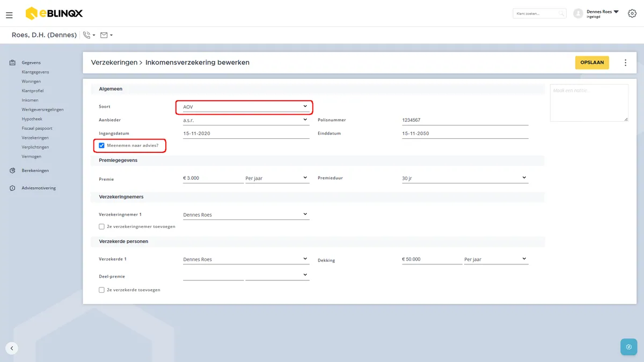Viewport: 644px width, 362px height.
Task: Open the Gegevens section in the sidebar
Action: (x=31, y=63)
